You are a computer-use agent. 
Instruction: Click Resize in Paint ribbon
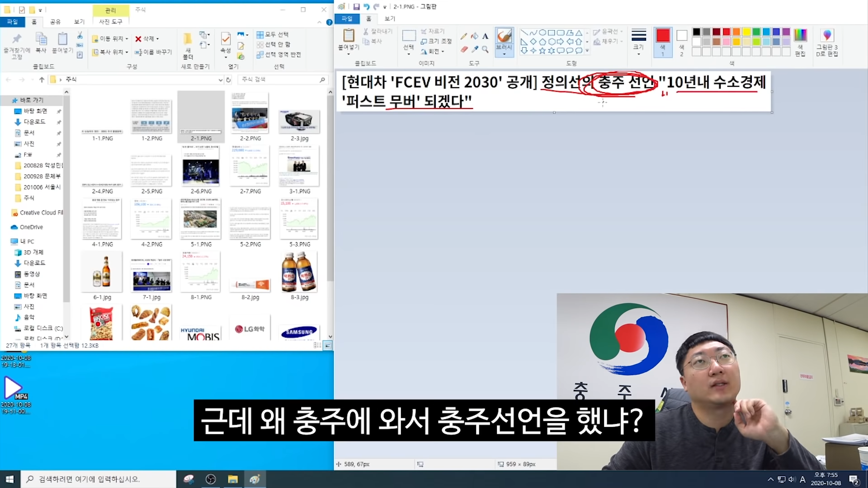[x=436, y=41]
